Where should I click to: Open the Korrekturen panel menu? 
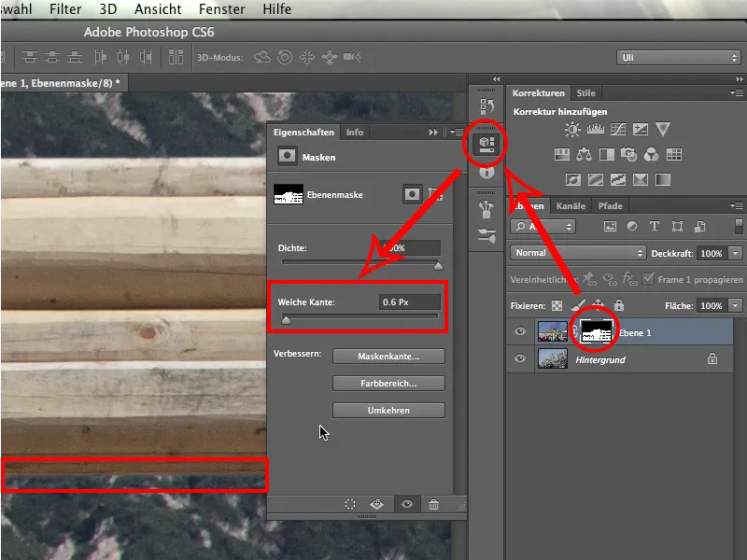[737, 92]
